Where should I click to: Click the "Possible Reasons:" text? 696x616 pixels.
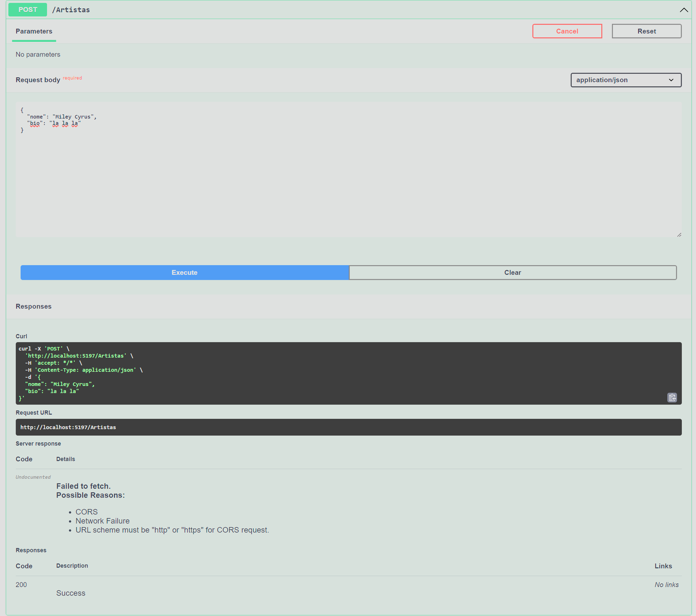coord(91,495)
